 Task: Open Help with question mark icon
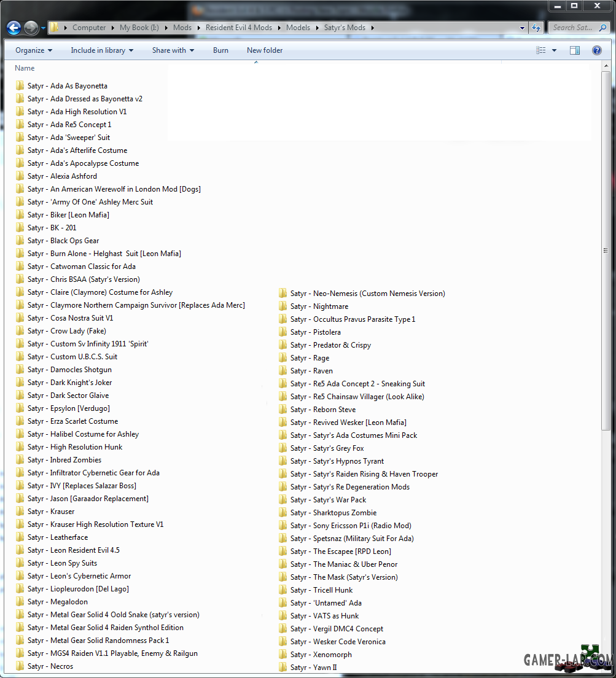(596, 50)
